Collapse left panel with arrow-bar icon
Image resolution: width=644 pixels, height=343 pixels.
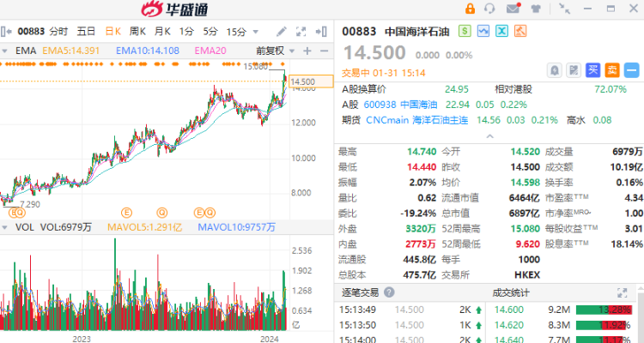point(6,31)
